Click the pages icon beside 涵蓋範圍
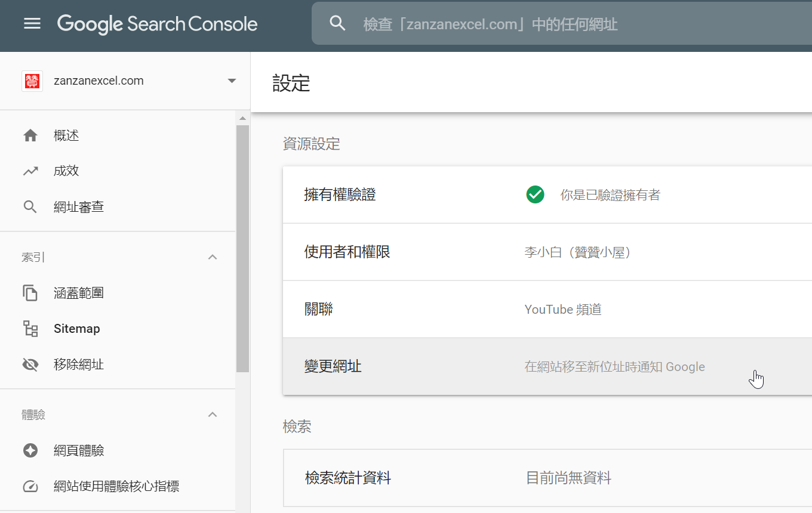Viewport: 812px width, 513px height. click(30, 293)
